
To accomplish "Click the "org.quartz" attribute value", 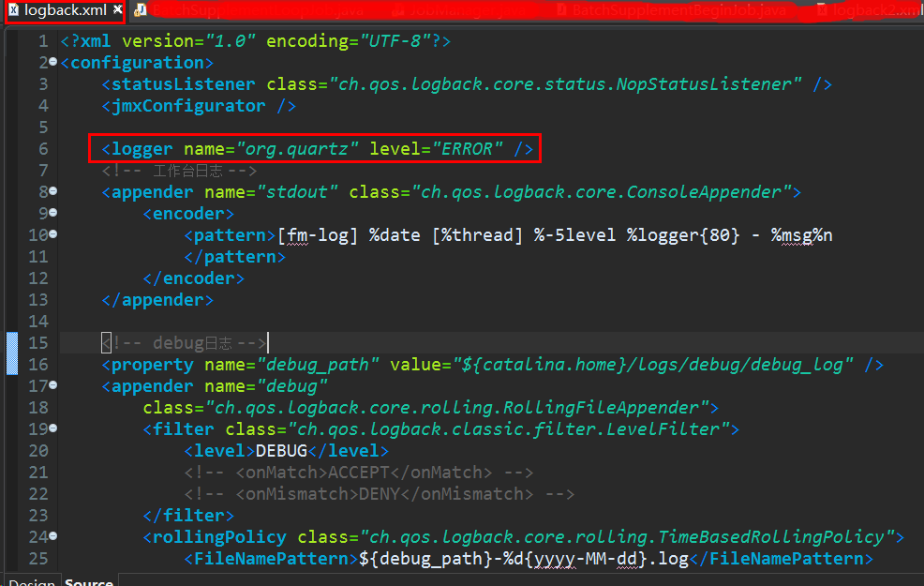I will point(297,149).
